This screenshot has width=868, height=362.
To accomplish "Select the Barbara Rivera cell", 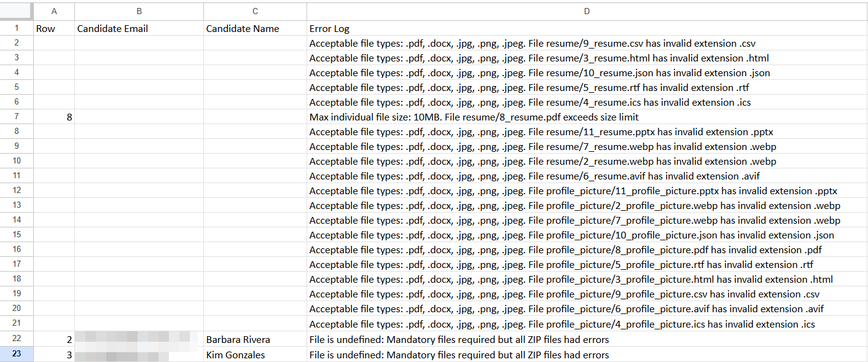I will 255,340.
